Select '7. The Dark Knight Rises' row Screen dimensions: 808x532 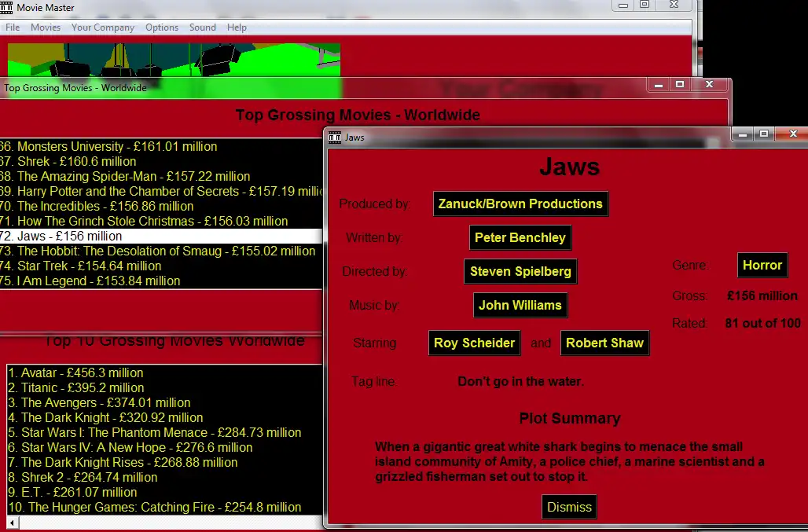(x=165, y=462)
